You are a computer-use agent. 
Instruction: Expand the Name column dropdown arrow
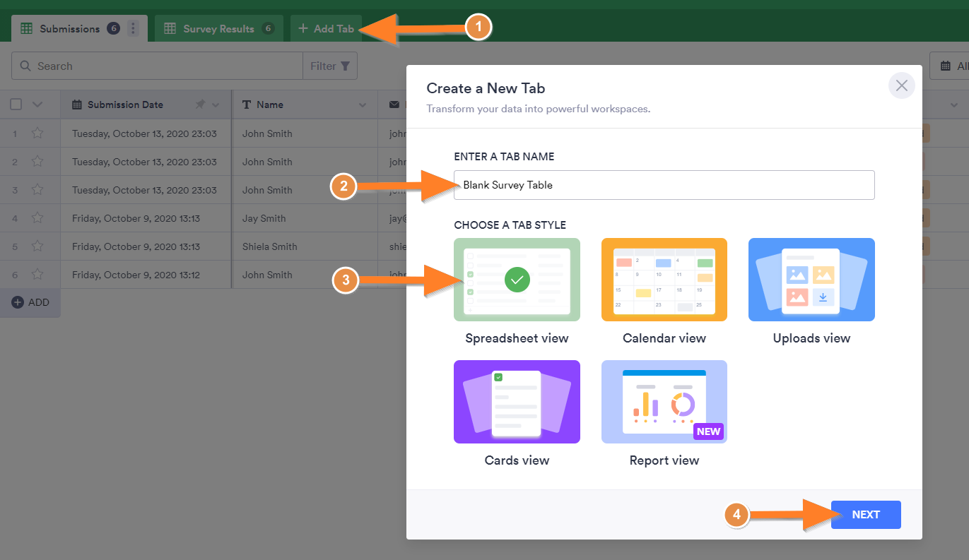pyautogui.click(x=363, y=105)
